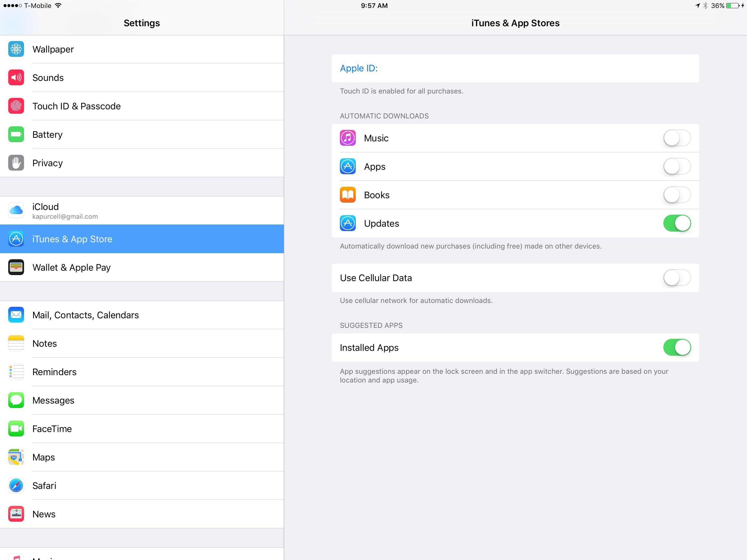The height and width of the screenshot is (560, 747).
Task: Enable automatic Books downloads
Action: coord(677,195)
